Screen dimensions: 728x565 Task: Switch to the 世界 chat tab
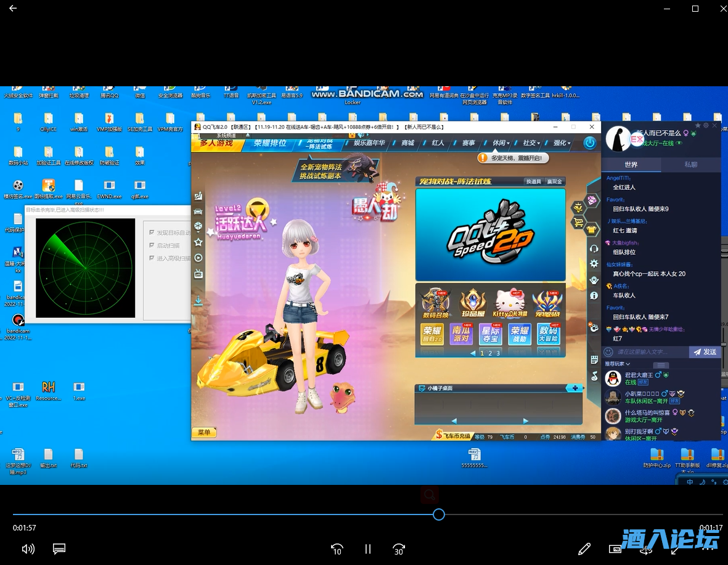pos(631,165)
